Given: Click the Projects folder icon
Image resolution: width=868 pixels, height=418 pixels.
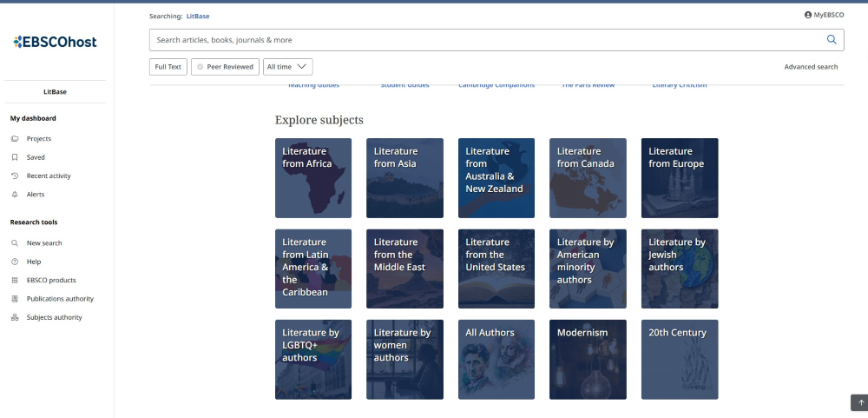Looking at the screenshot, I should click(15, 138).
